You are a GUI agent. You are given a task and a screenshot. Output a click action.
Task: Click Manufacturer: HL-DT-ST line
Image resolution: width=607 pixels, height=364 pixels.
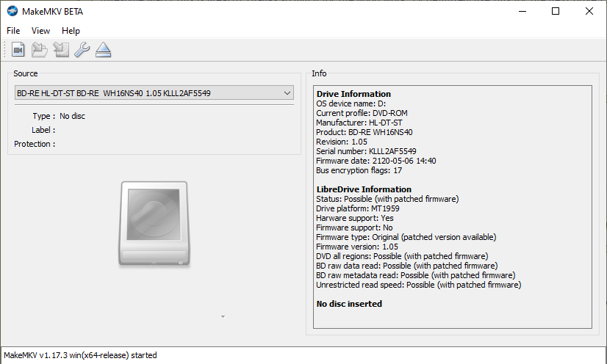(359, 123)
